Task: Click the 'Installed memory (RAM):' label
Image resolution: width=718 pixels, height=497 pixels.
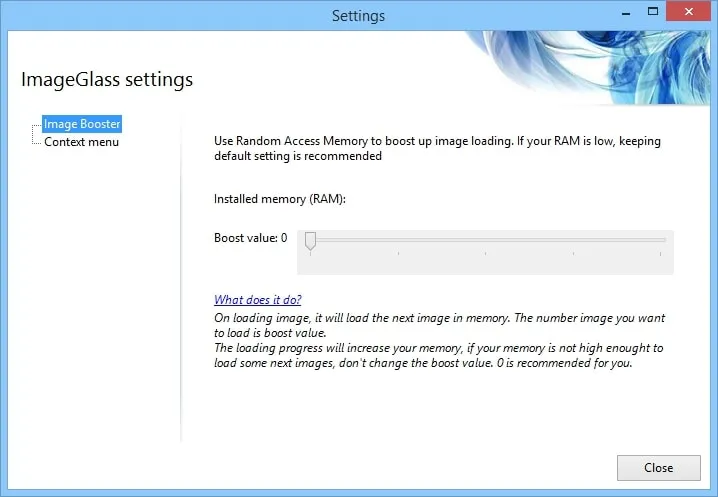Action: tap(279, 199)
